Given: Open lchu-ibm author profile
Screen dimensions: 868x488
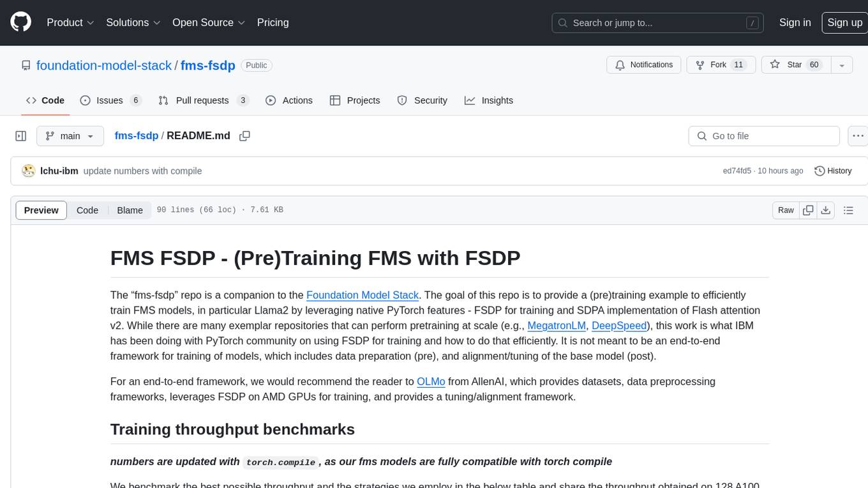Looking at the screenshot, I should 59,171.
